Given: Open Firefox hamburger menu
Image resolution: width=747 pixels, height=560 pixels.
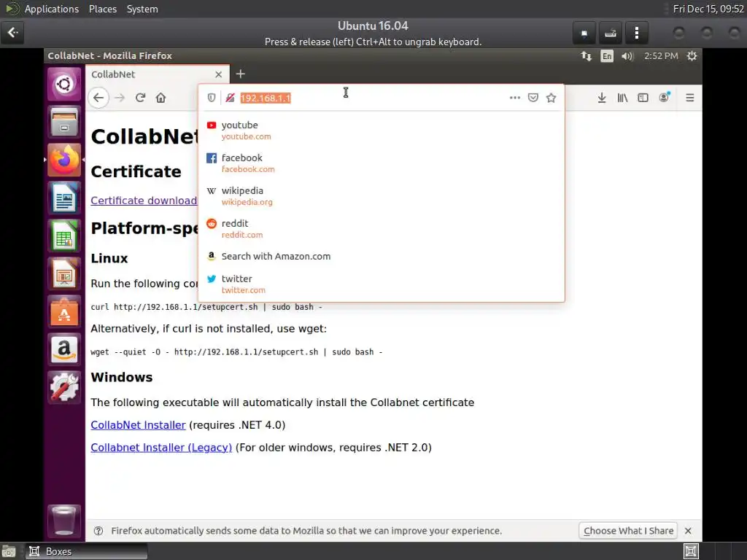Looking at the screenshot, I should (690, 98).
